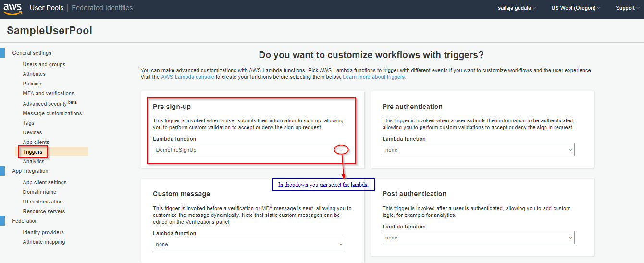The width and height of the screenshot is (644, 263).
Task: Open the Support menu
Action: coord(628,8)
